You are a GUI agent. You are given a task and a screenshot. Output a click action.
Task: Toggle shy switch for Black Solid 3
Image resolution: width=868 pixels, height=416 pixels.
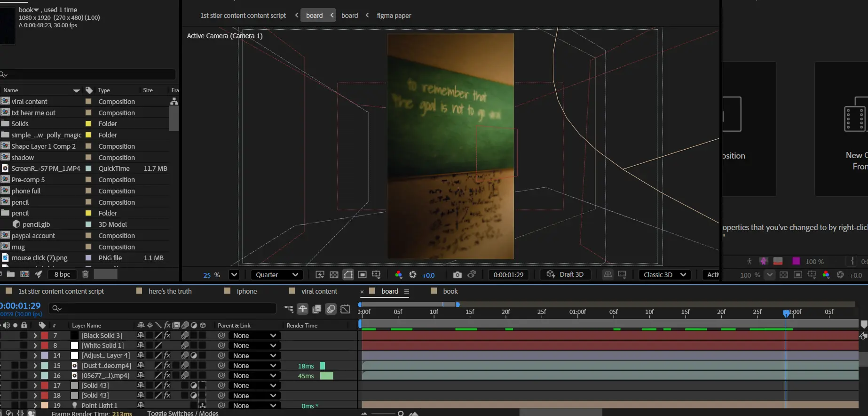pos(141,336)
